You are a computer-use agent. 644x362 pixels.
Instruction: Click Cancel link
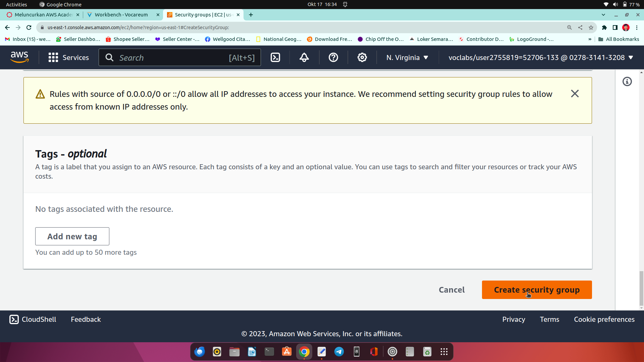click(451, 290)
